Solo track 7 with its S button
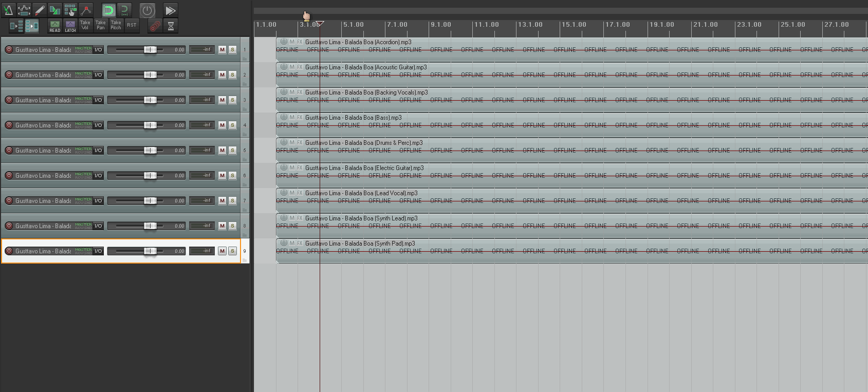 (x=232, y=200)
